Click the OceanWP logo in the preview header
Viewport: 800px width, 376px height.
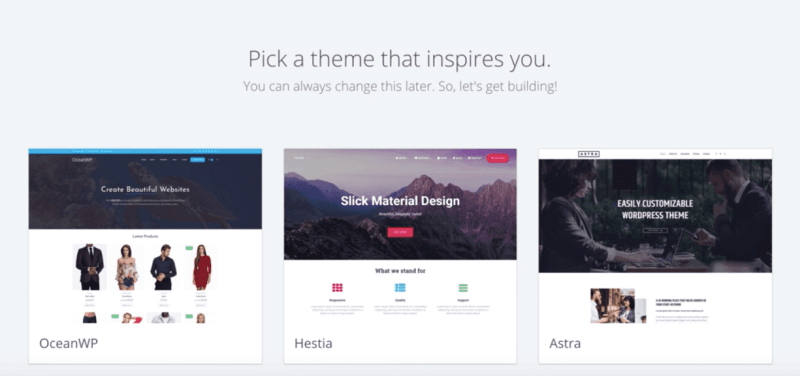click(82, 160)
